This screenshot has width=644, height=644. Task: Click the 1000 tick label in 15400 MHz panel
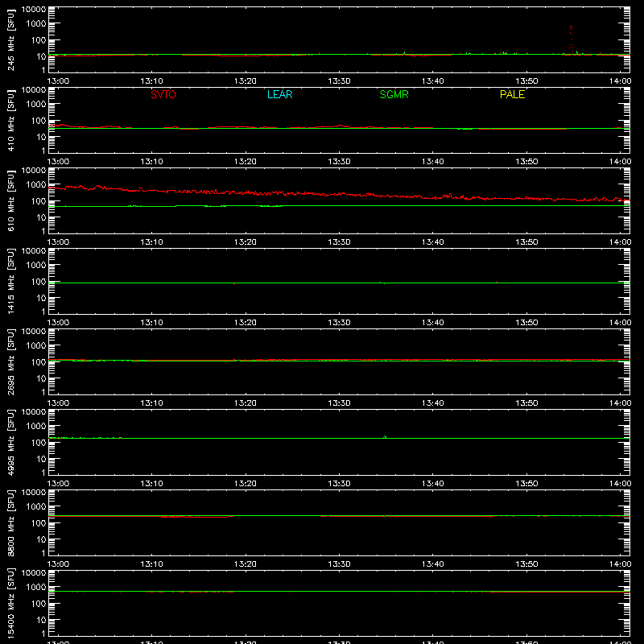click(36, 588)
